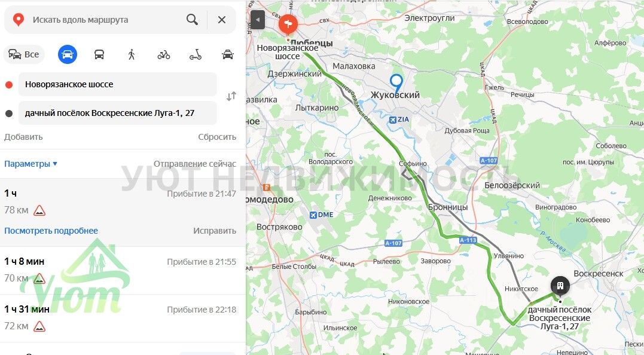Click the Добавить waypoint link
Image resolution: width=644 pixels, height=355 pixels.
point(23,137)
